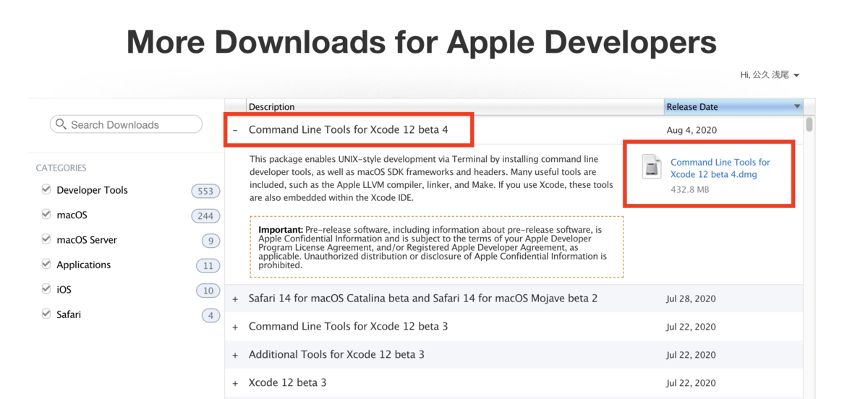Toggle the Developer Tools category checkbox
This screenshot has height=399, width=868.
(x=46, y=189)
